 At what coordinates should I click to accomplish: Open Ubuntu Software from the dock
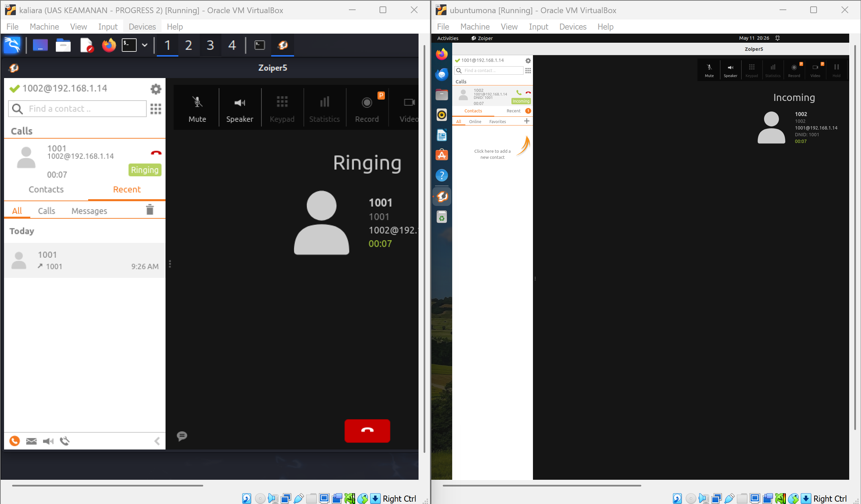pyautogui.click(x=441, y=155)
